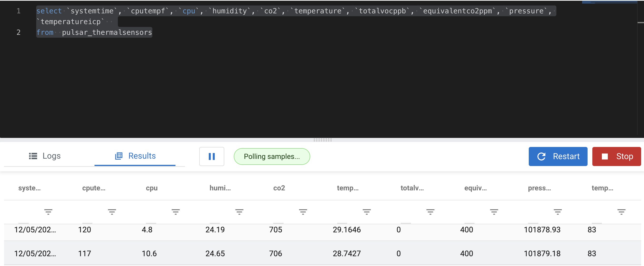Click the syste... column header
The width and height of the screenshot is (644, 266).
coord(29,188)
